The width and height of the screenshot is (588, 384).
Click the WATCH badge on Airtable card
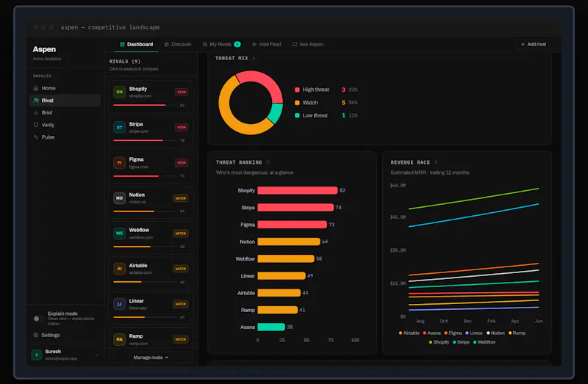click(180, 269)
